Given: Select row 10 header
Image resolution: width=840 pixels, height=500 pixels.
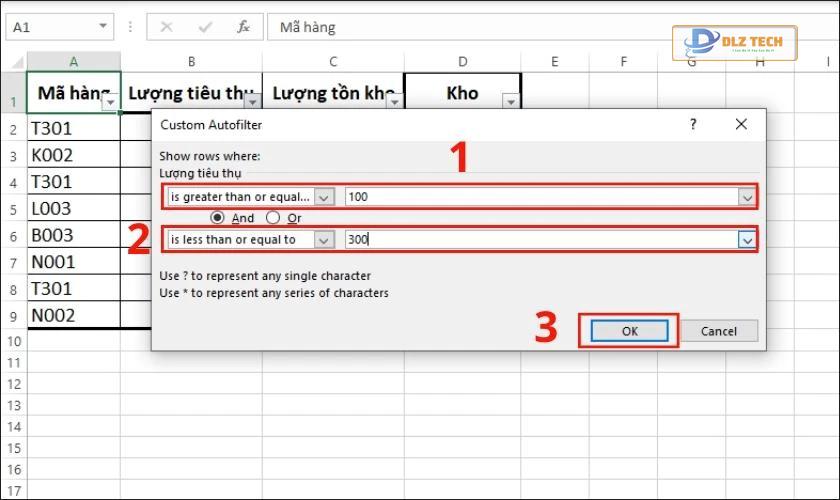Looking at the screenshot, I should pyautogui.click(x=13, y=341).
